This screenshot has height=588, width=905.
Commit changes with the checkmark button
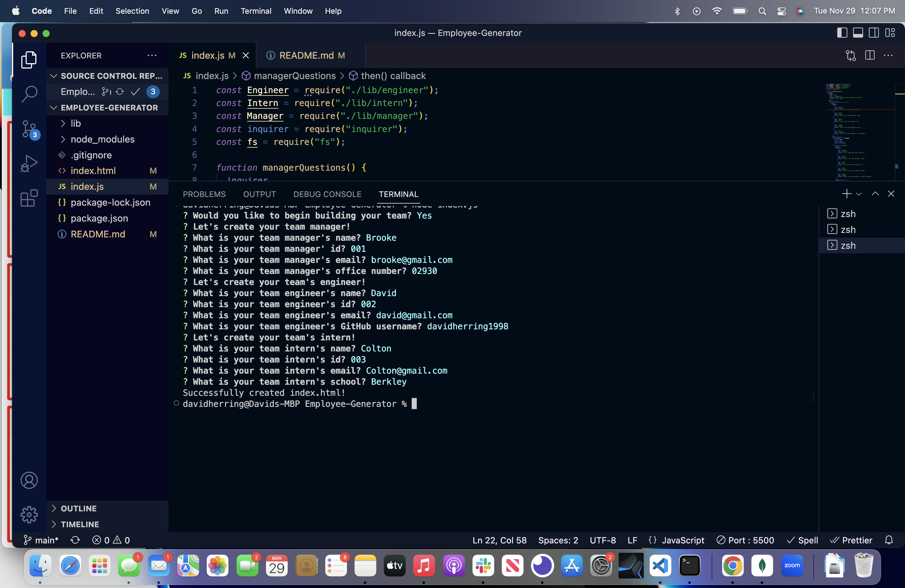pos(135,92)
